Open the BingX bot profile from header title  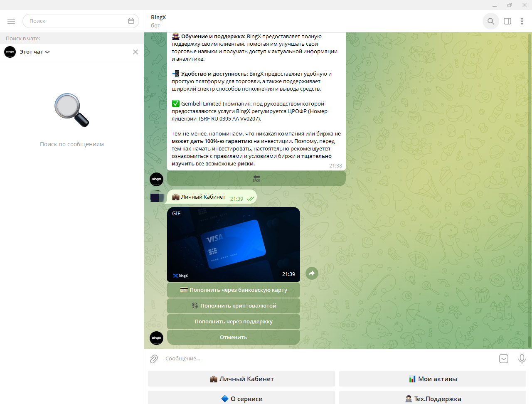coord(158,17)
